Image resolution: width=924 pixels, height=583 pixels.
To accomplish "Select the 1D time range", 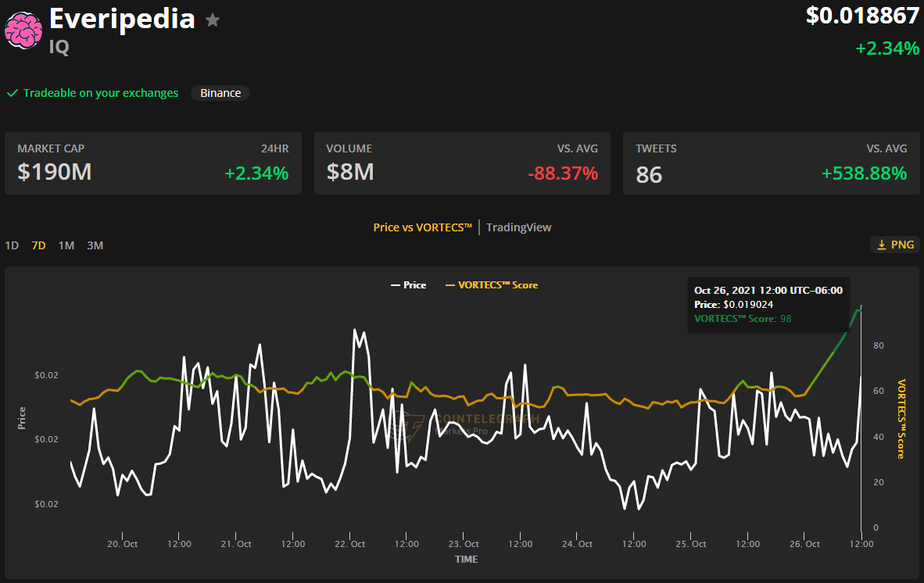I will 12,245.
